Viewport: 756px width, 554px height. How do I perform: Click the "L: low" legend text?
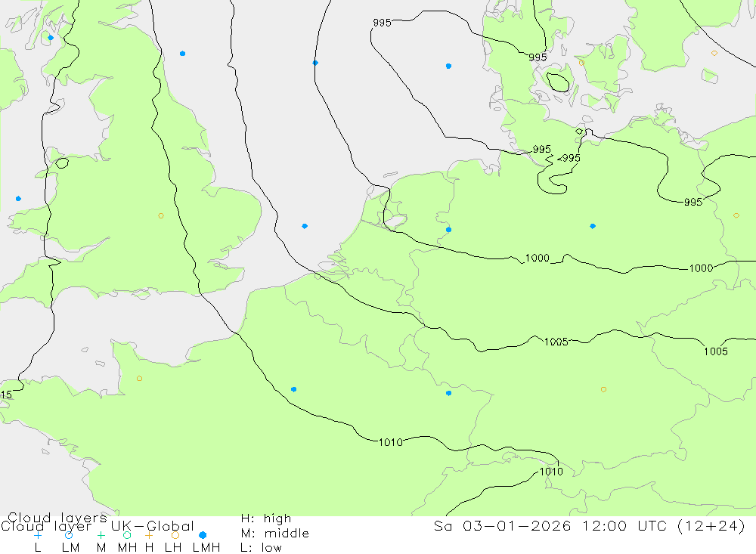(261, 548)
